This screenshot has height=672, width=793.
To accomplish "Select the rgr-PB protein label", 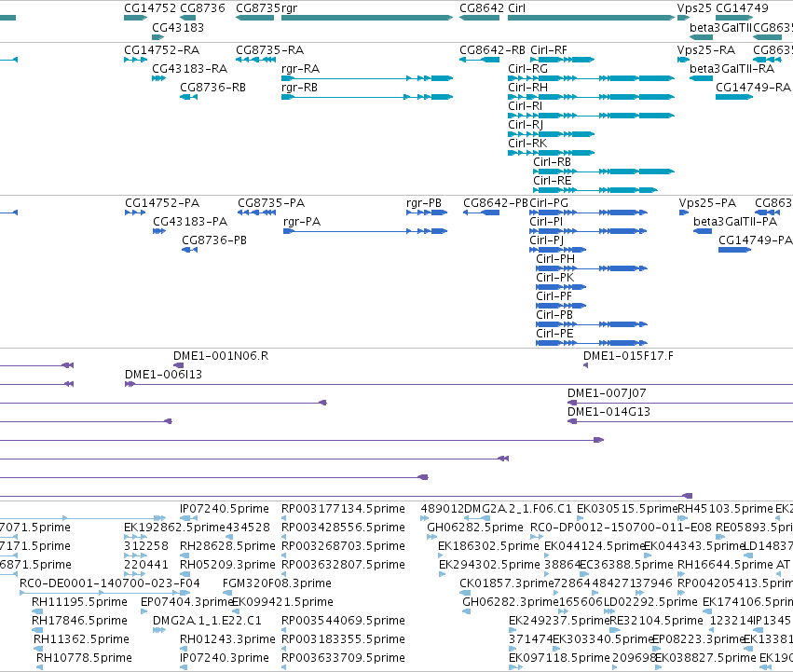I will point(424,203).
